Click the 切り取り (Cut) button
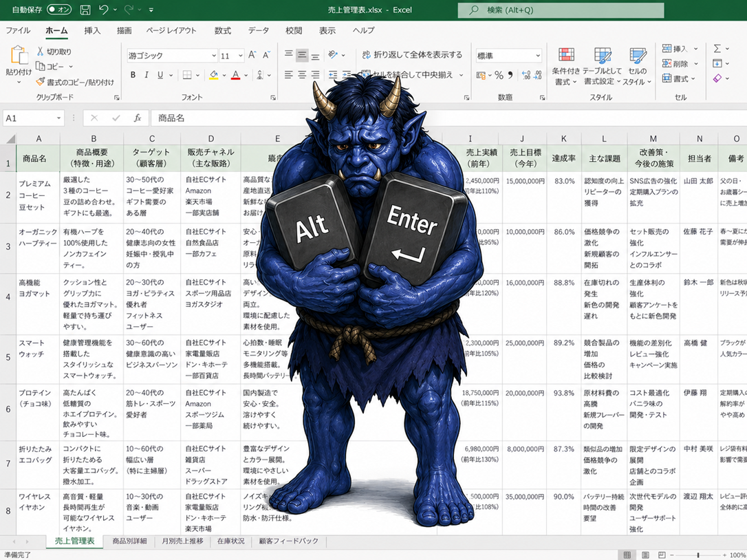Image resolution: width=747 pixels, height=560 pixels. 54,52
